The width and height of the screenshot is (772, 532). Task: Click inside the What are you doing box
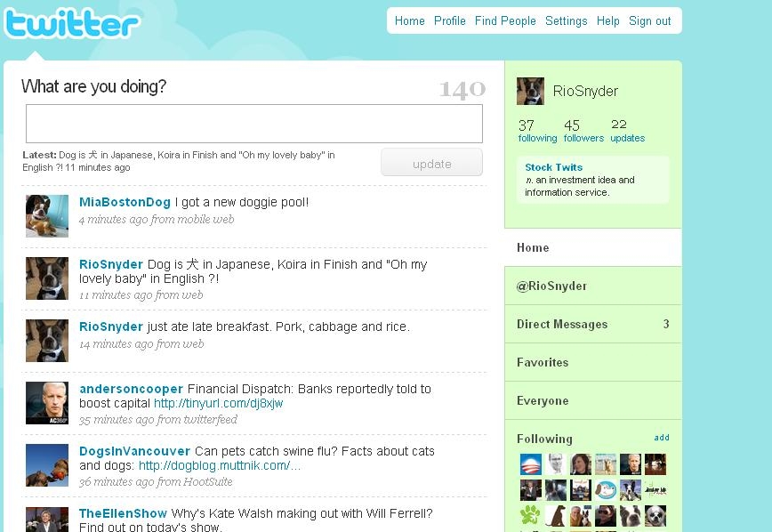(x=254, y=124)
